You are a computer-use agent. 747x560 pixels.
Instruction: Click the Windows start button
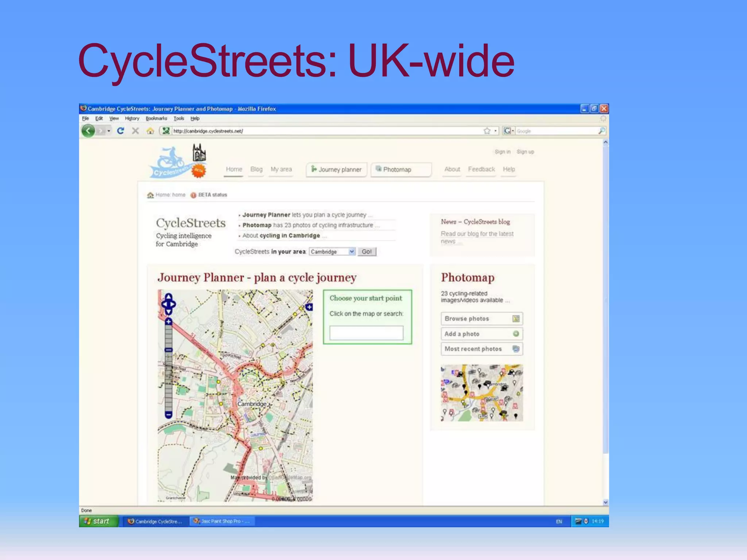tap(99, 521)
